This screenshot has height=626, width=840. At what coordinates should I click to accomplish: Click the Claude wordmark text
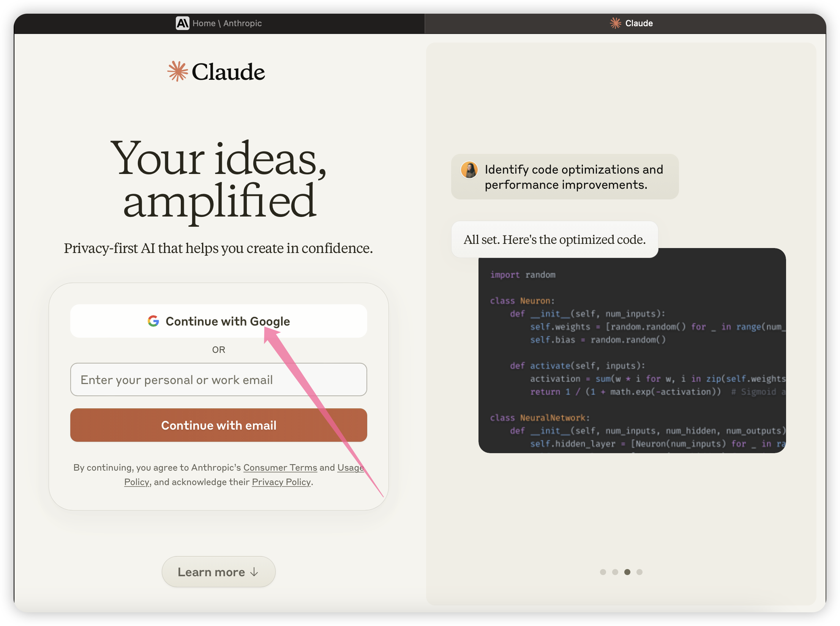228,72
